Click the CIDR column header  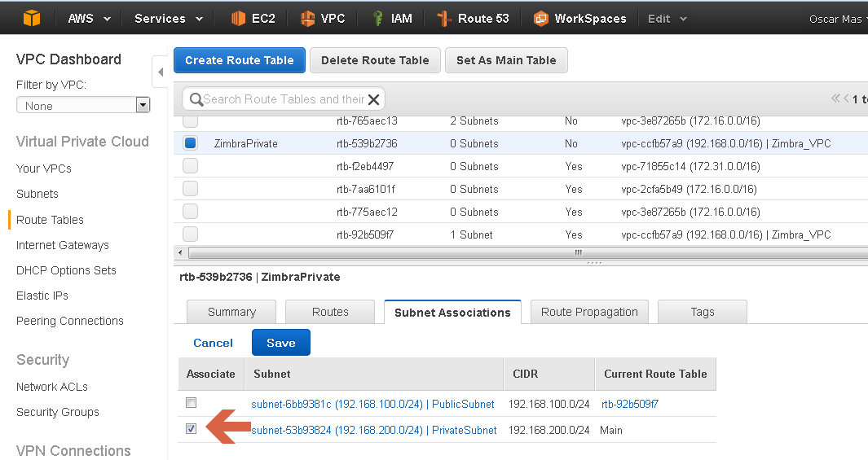tap(549, 375)
